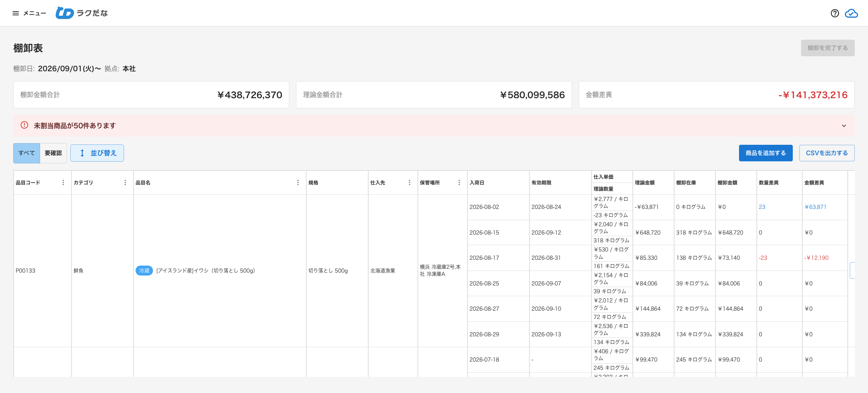Screen dimensions: 868x393
Task: Click the 冷蔵 tag badge
Action: click(144, 271)
